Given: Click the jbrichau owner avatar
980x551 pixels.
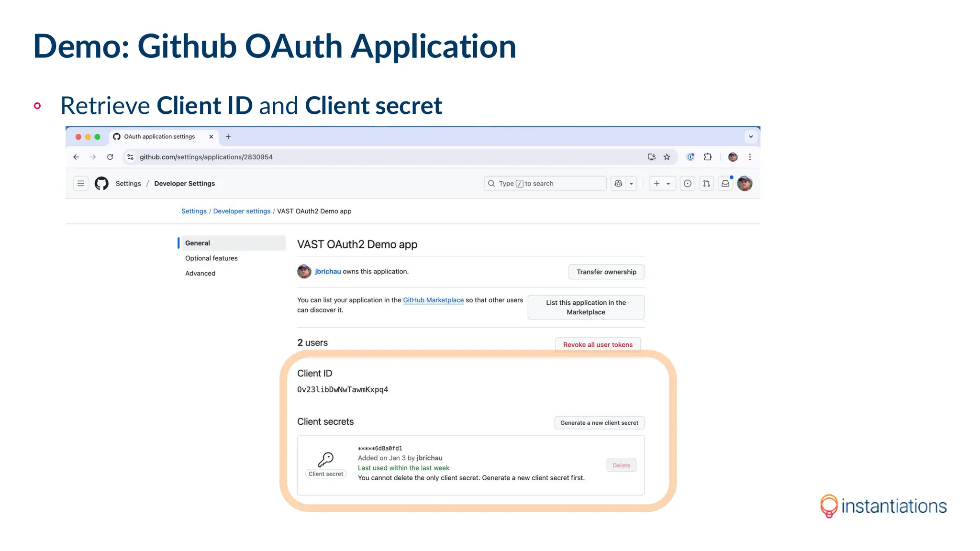Looking at the screenshot, I should pyautogui.click(x=304, y=272).
